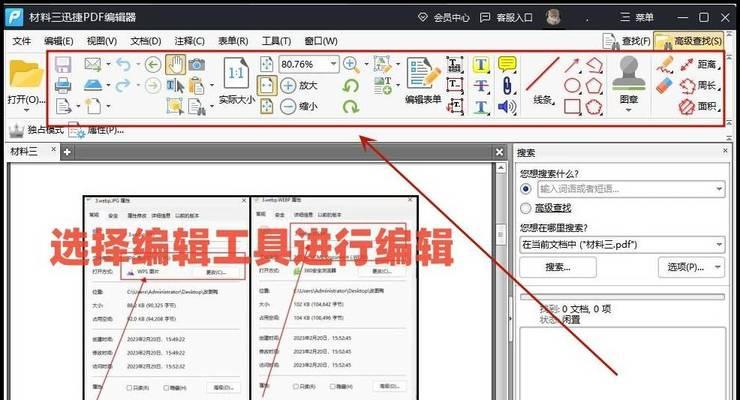Select the pencil freehand tool
Screen dimensions: 740x400
pos(665,65)
